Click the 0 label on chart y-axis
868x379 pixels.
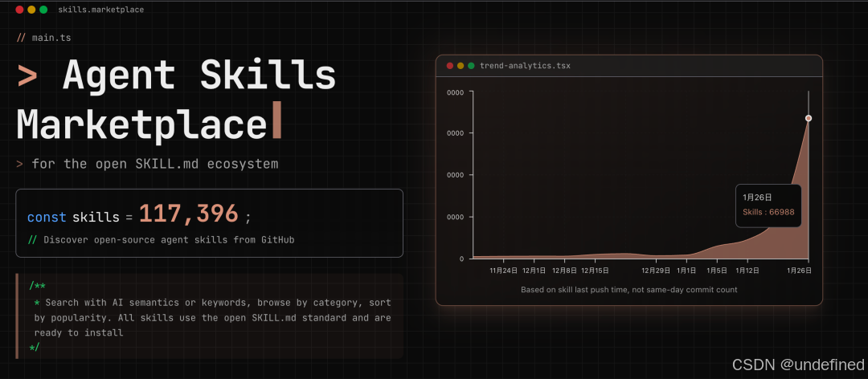click(461, 259)
